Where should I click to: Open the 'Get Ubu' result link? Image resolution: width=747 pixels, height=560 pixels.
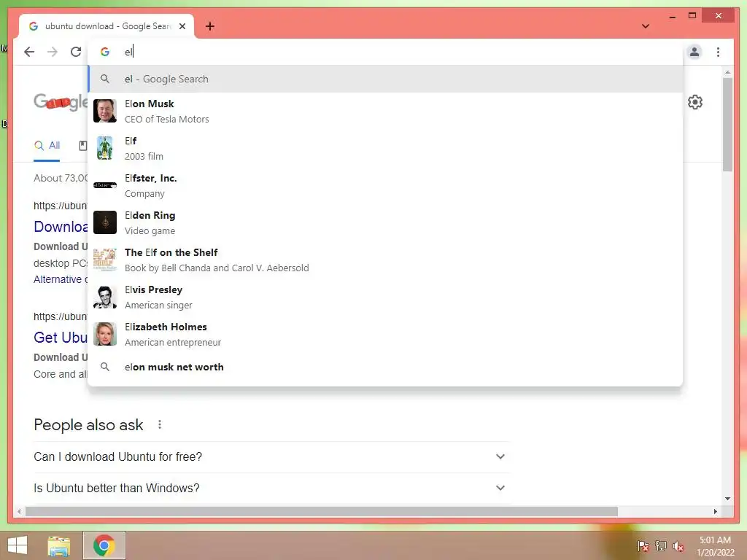(61, 338)
